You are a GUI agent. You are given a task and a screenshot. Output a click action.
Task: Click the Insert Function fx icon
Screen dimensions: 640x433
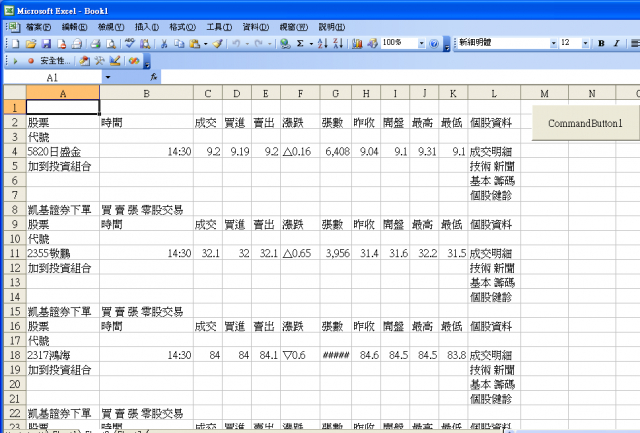coord(154,76)
